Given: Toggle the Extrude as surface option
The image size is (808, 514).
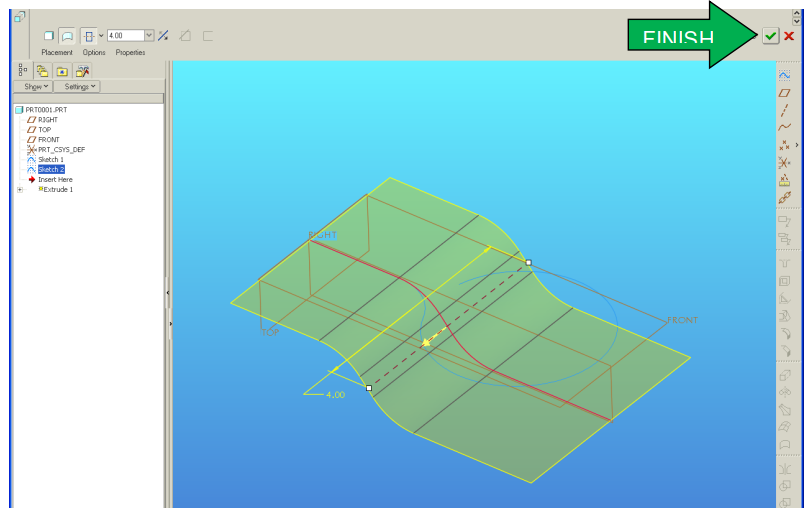Looking at the screenshot, I should tap(67, 36).
